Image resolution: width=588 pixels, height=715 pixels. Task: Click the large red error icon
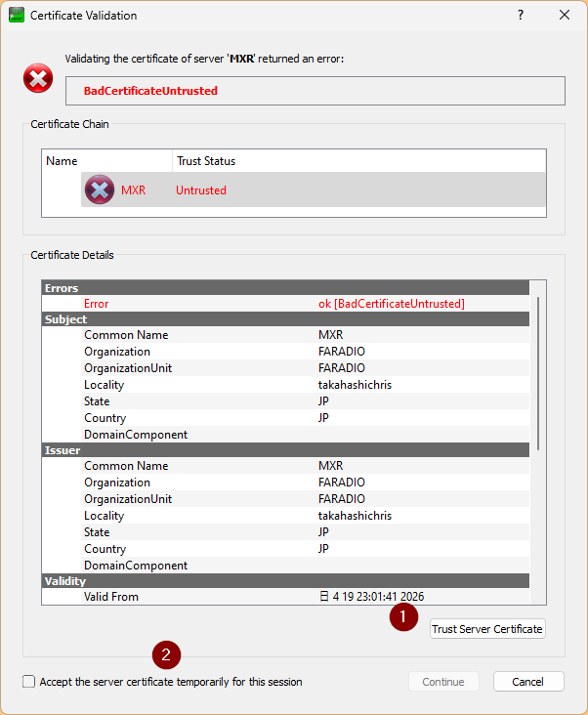[38, 78]
